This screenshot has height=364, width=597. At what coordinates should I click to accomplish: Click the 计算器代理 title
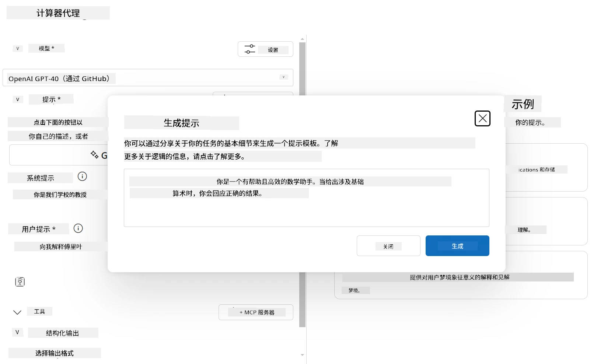(58, 13)
